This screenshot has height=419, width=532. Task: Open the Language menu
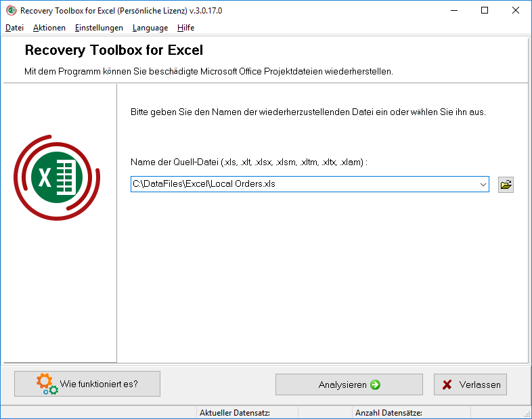coord(150,28)
